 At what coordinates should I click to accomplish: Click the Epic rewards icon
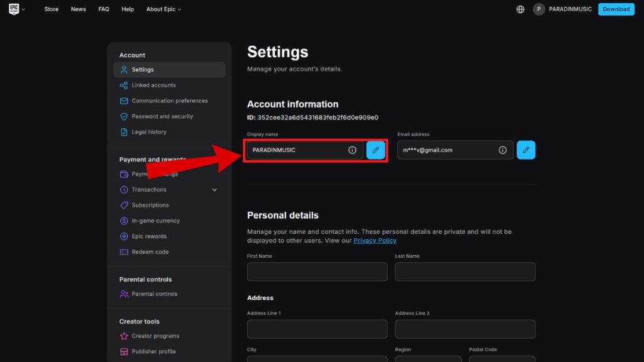click(x=123, y=236)
